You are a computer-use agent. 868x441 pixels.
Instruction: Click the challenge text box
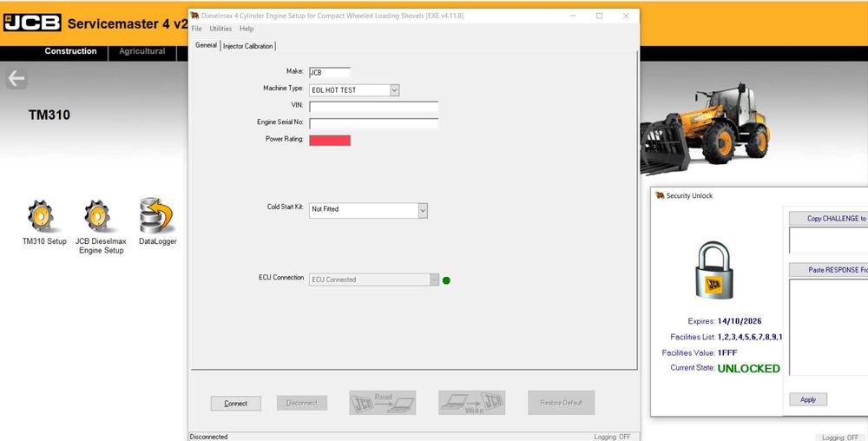(x=828, y=240)
